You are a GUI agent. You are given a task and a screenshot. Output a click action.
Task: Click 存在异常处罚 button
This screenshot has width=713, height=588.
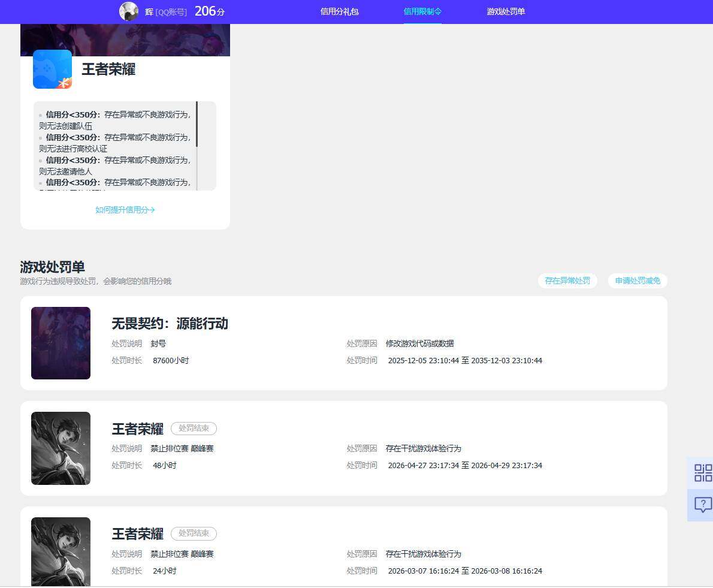[567, 281]
